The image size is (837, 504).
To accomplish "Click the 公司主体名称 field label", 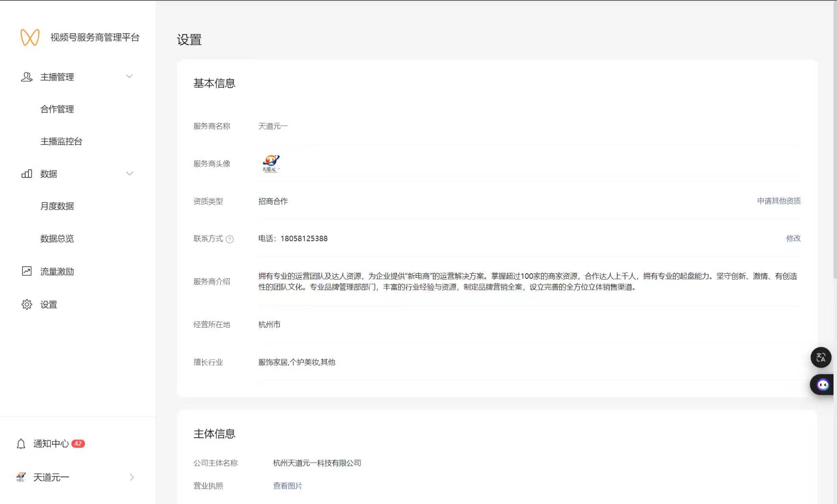I will pyautogui.click(x=215, y=463).
